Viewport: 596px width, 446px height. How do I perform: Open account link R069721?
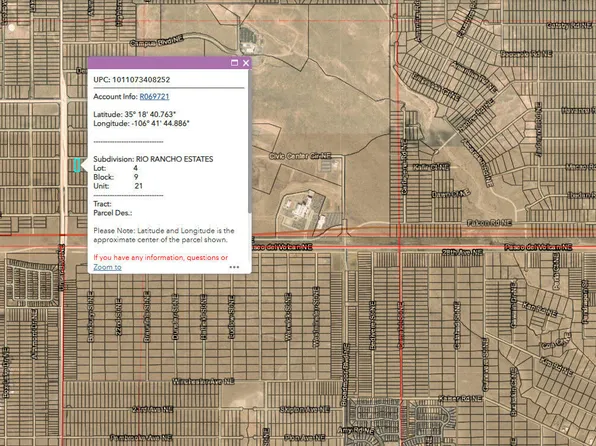point(154,97)
